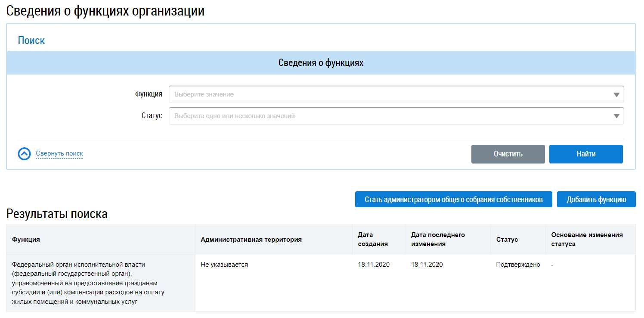Click the circular collapse chevron icon beside Свернуть поиск
This screenshot has width=644, height=318.
(25, 154)
